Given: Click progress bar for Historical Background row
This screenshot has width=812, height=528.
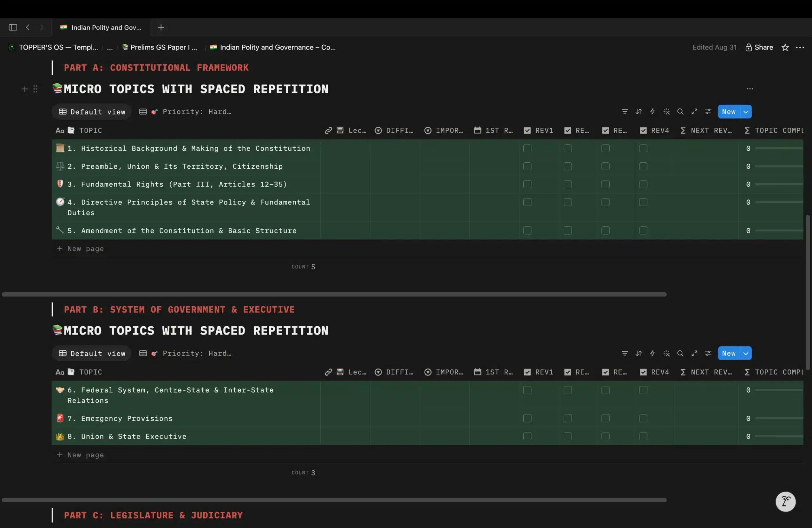Looking at the screenshot, I should 779,148.
